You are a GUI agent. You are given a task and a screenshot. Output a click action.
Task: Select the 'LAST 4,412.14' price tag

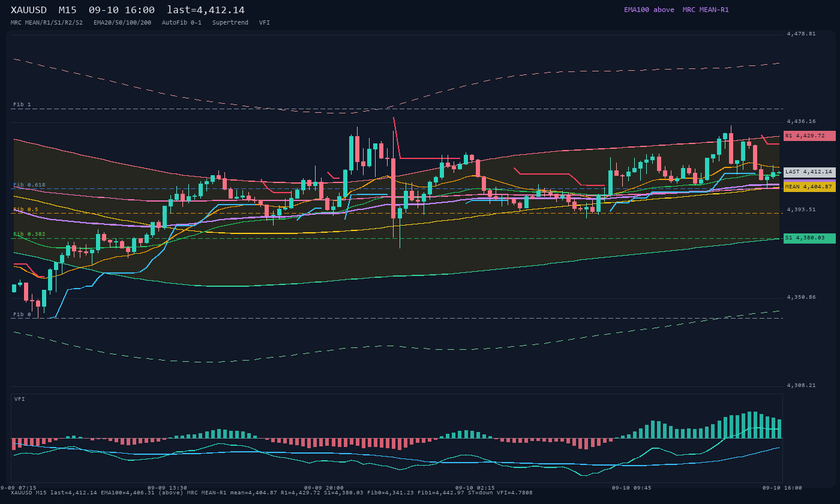(809, 172)
